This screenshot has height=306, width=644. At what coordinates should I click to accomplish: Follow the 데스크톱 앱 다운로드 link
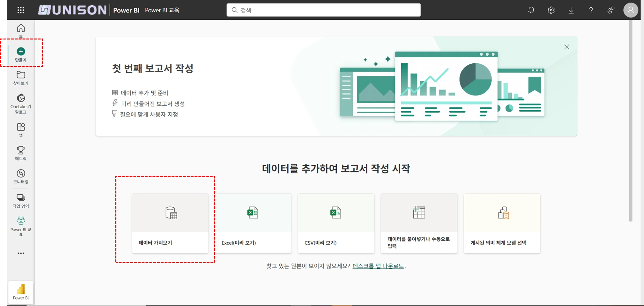coord(378,266)
